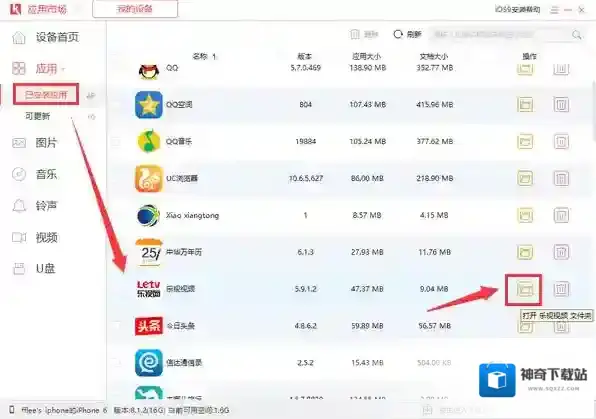Screen dimensions: 596x419
Task: Click the 版本 column header
Action: 304,57
